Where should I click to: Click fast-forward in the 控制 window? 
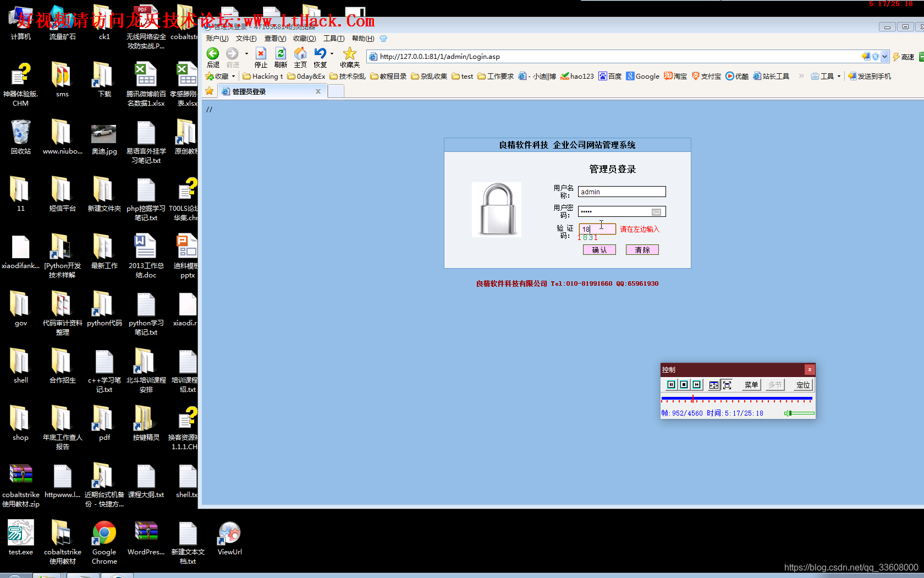point(697,385)
